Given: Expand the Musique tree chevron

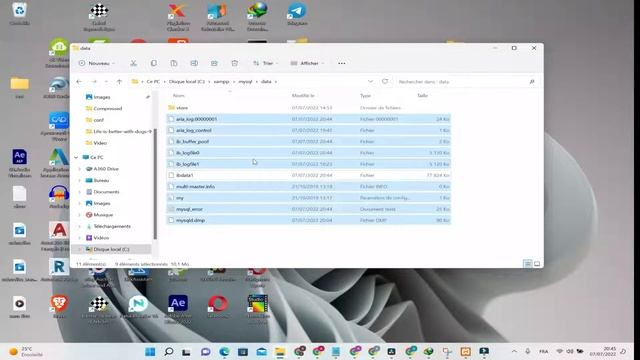Looking at the screenshot, I should pos(80,215).
